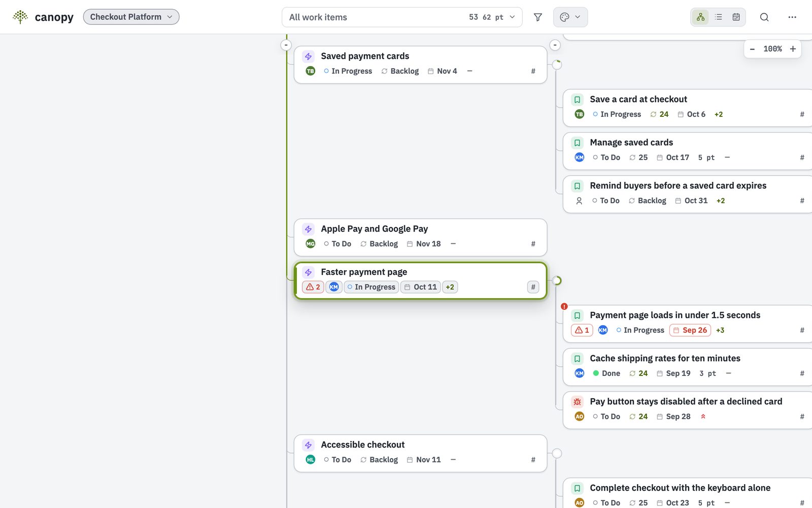Collapse the right column branch toggle
This screenshot has width=812, height=508.
[x=555, y=45]
